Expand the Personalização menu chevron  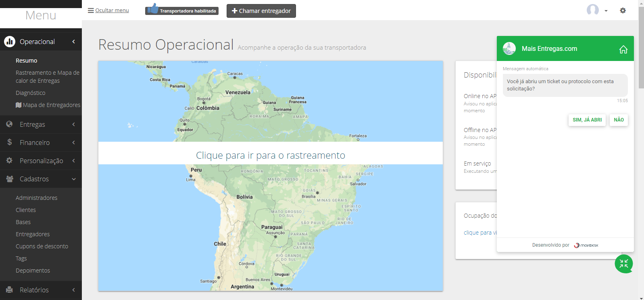pyautogui.click(x=74, y=161)
